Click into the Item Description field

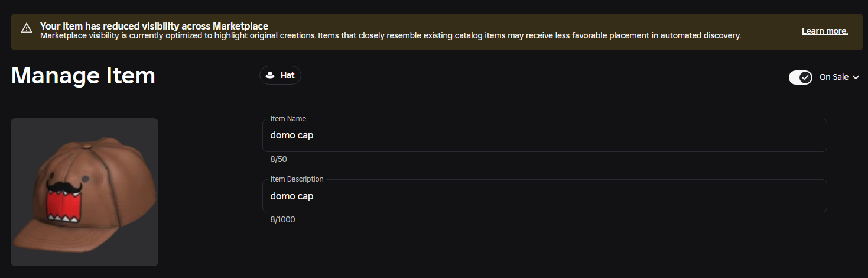click(x=544, y=196)
